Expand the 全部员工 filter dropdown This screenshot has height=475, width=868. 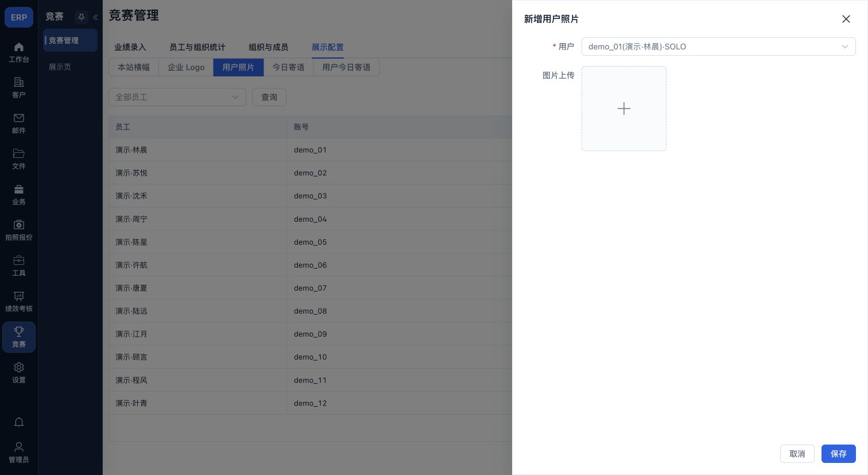pos(177,97)
